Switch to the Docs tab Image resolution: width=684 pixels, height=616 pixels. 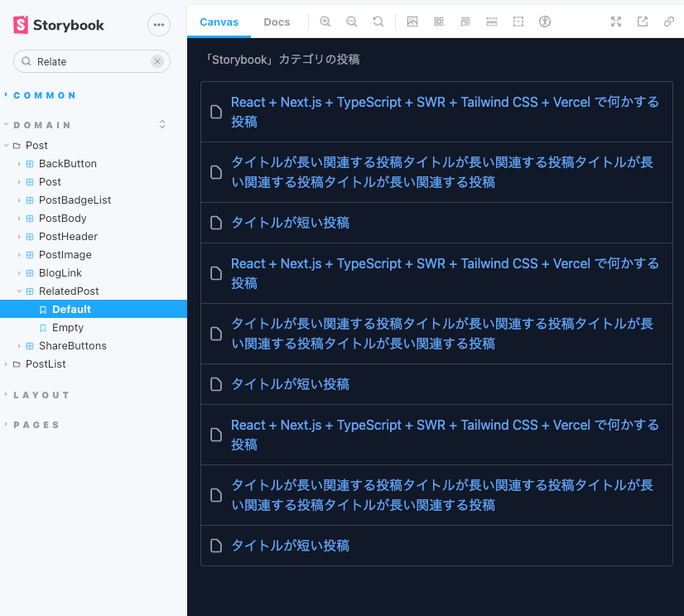277,22
